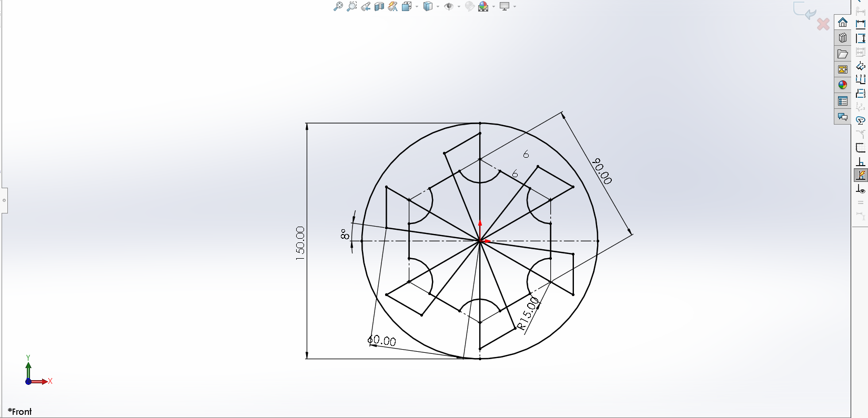This screenshot has height=418, width=868.
Task: Select the Zoom to Area tool
Action: [351, 6]
